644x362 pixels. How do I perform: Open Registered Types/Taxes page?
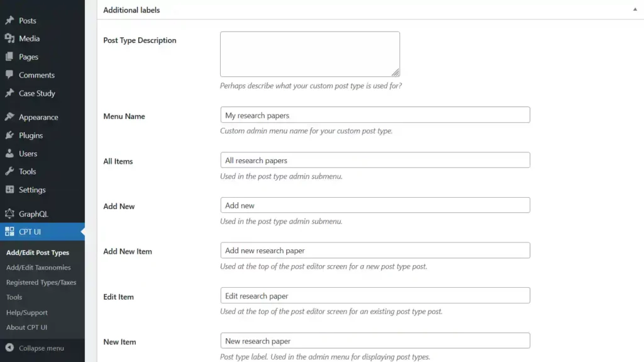point(41,282)
